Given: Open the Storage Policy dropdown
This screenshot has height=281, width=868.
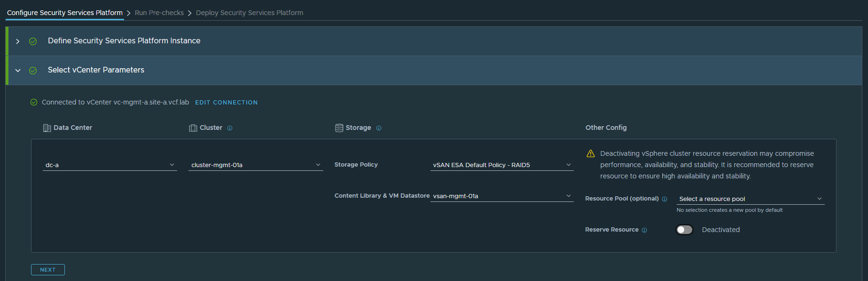Looking at the screenshot, I should click(x=501, y=165).
